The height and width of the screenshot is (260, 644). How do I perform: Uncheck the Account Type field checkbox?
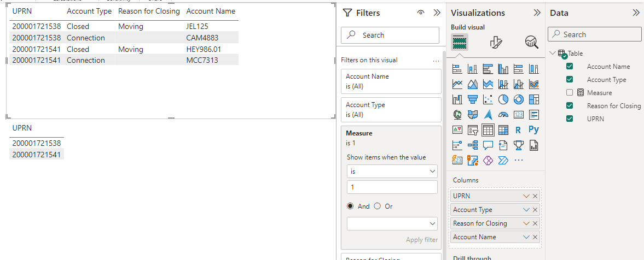coord(569,79)
